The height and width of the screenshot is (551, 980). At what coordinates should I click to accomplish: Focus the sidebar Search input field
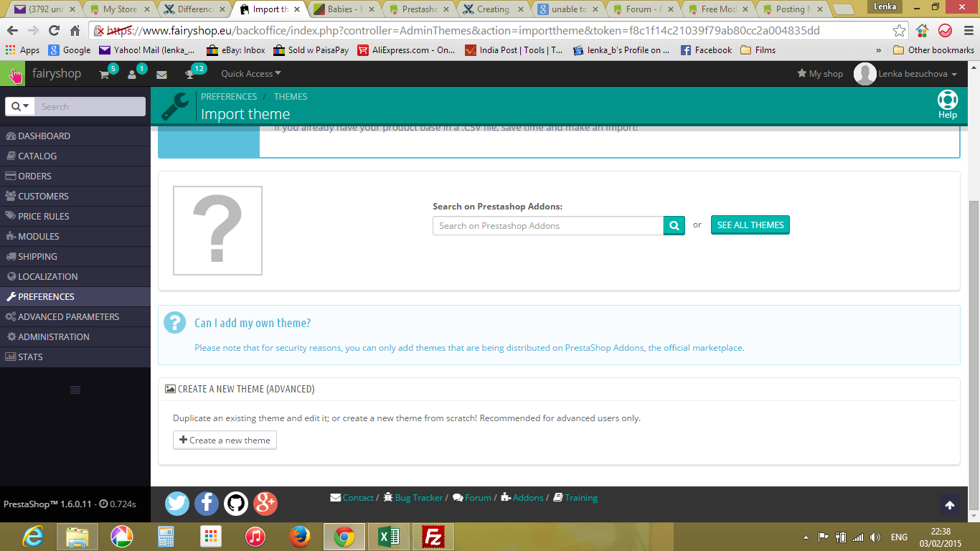pyautogui.click(x=90, y=106)
